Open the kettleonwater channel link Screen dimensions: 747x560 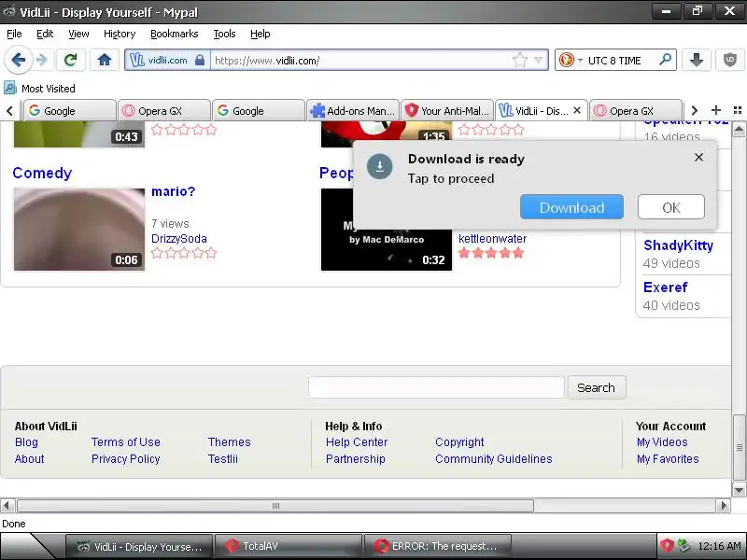493,239
